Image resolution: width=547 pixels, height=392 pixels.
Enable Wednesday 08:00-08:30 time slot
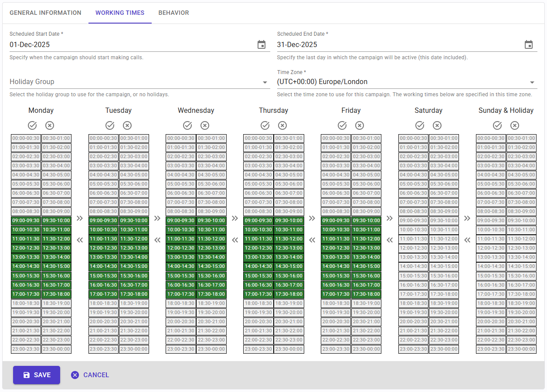(181, 212)
